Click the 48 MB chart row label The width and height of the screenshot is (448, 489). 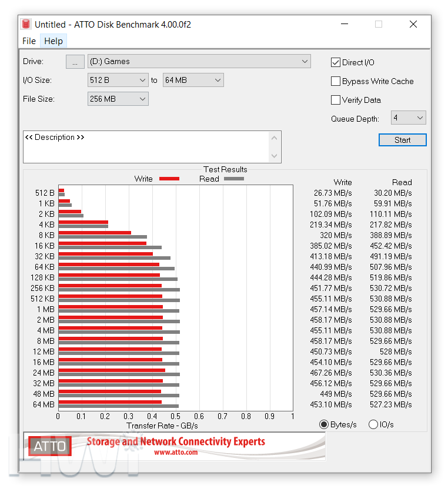point(44,394)
